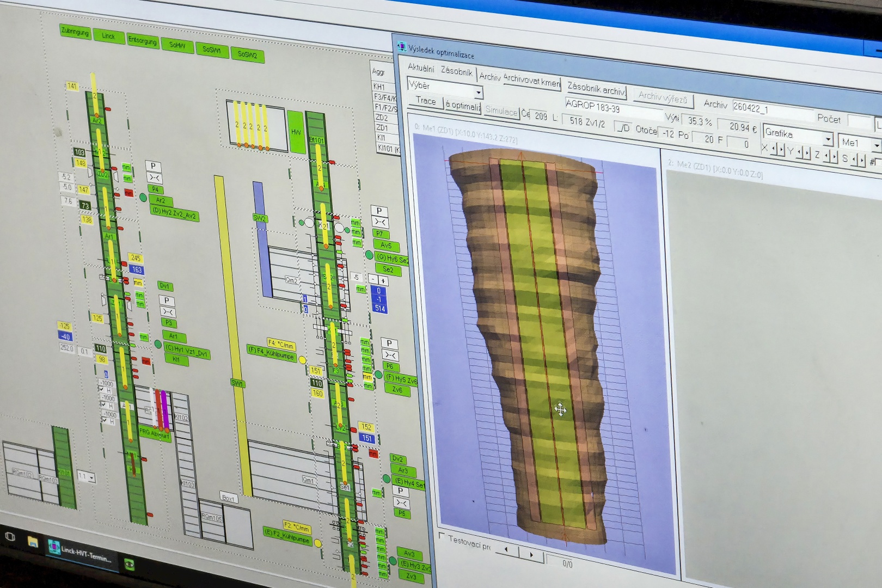Viewport: 882px width, 588px height.
Task: Click the green status circle beside (E) Hy3 Zv3
Action: [393, 561]
